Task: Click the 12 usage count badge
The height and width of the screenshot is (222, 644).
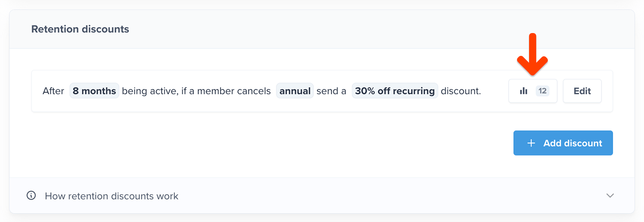Action: 542,91
